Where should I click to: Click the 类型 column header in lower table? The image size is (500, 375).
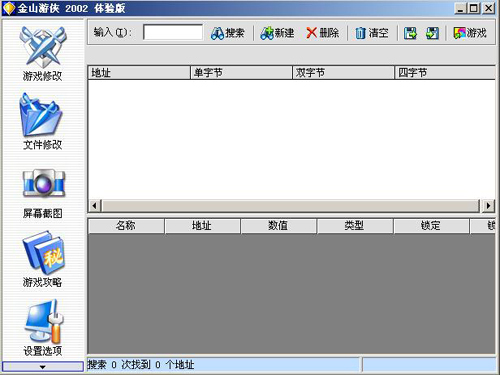coord(355,226)
